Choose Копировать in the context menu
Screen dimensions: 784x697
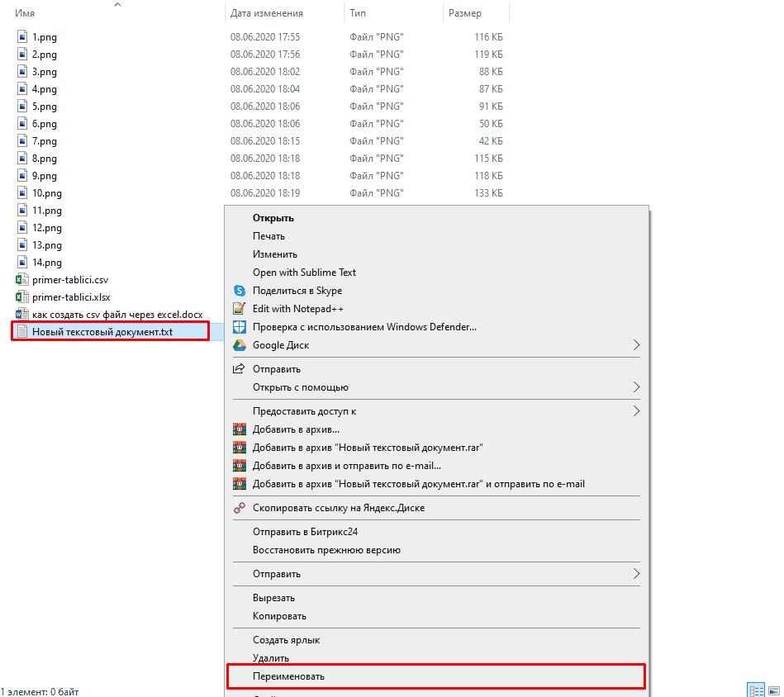tap(279, 616)
